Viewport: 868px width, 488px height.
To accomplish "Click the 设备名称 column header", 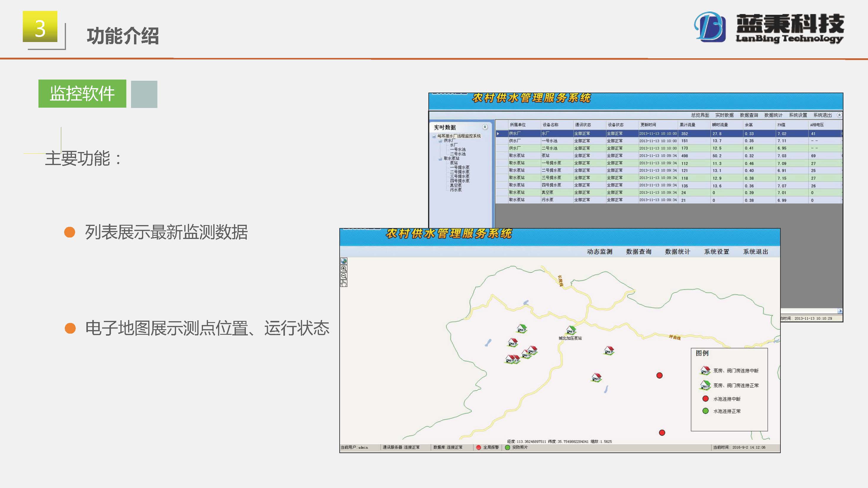I will (x=550, y=125).
